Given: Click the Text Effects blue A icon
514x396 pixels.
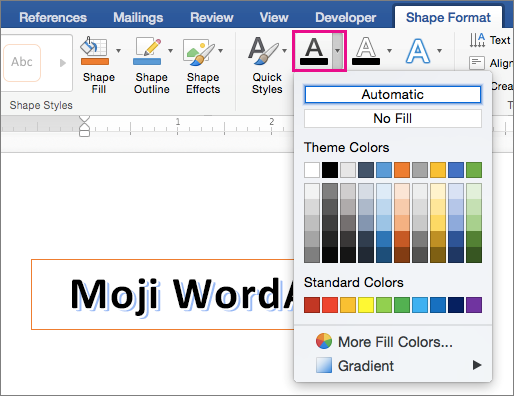Looking at the screenshot, I should 418,51.
